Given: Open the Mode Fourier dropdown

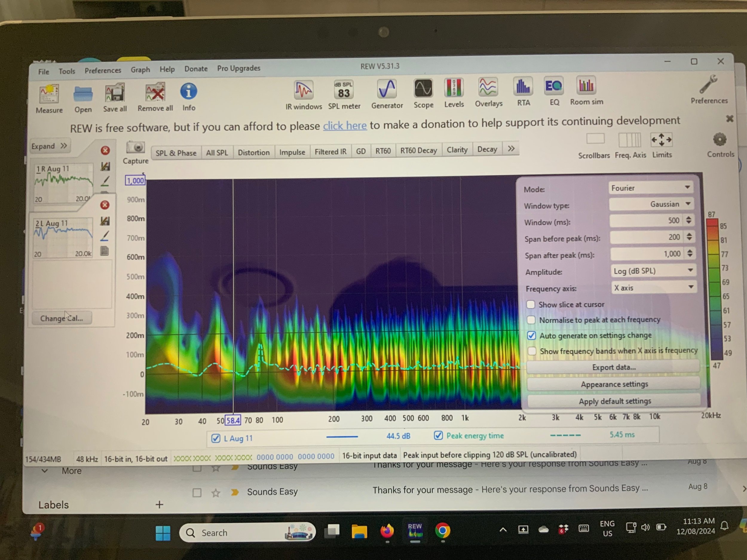Looking at the screenshot, I should click(x=650, y=188).
